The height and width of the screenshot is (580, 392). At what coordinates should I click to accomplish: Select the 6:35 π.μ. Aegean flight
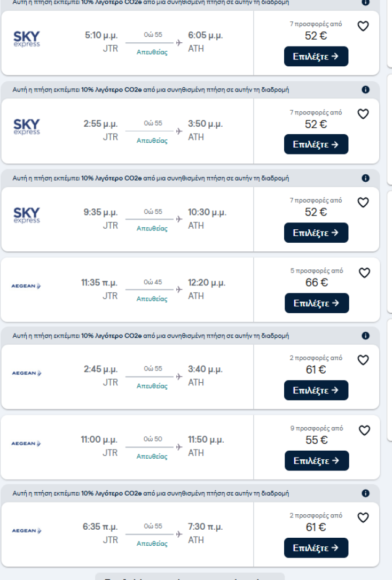point(316,548)
